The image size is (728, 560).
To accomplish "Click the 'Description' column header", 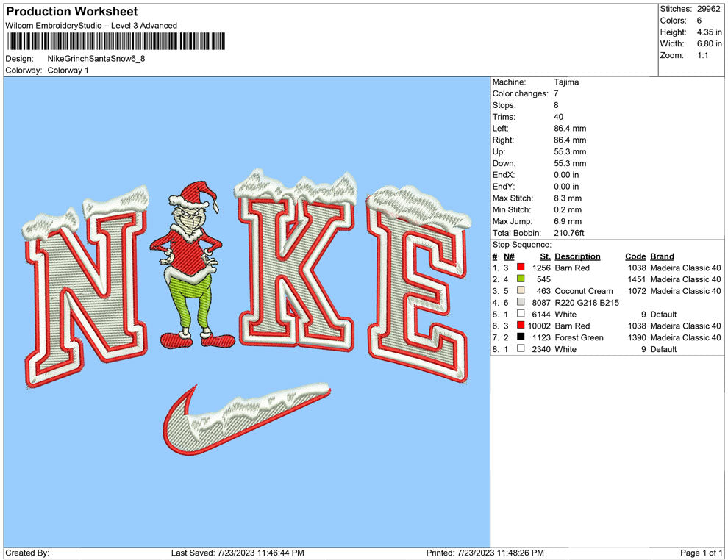I will pyautogui.click(x=577, y=256).
